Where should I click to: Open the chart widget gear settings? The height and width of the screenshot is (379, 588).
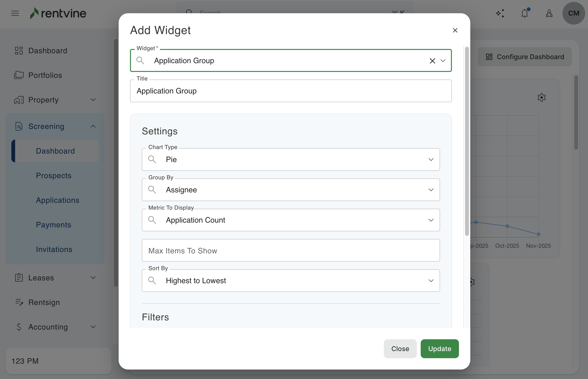541,97
